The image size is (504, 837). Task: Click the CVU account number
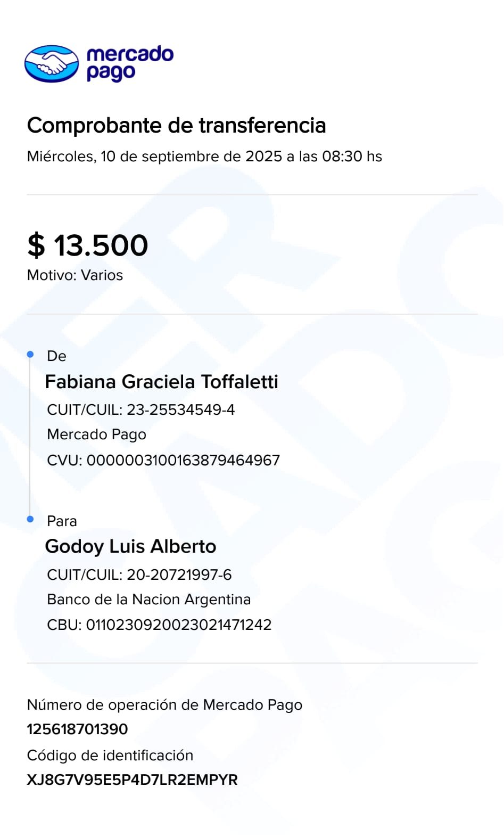tap(163, 460)
